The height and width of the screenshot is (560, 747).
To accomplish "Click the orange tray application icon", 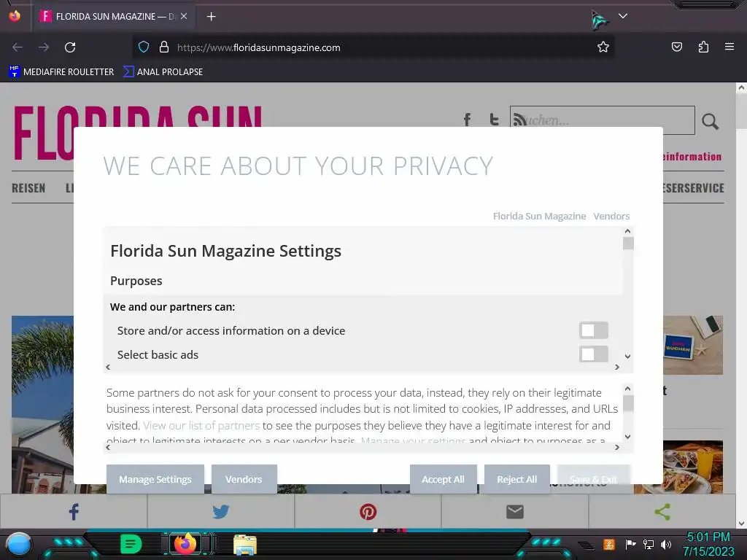I will 609,544.
